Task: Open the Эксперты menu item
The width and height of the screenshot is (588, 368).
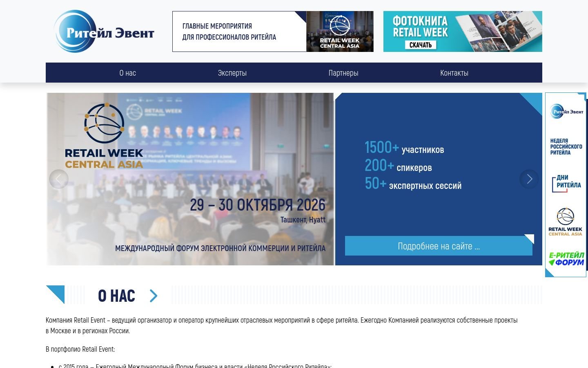Action: [232, 73]
